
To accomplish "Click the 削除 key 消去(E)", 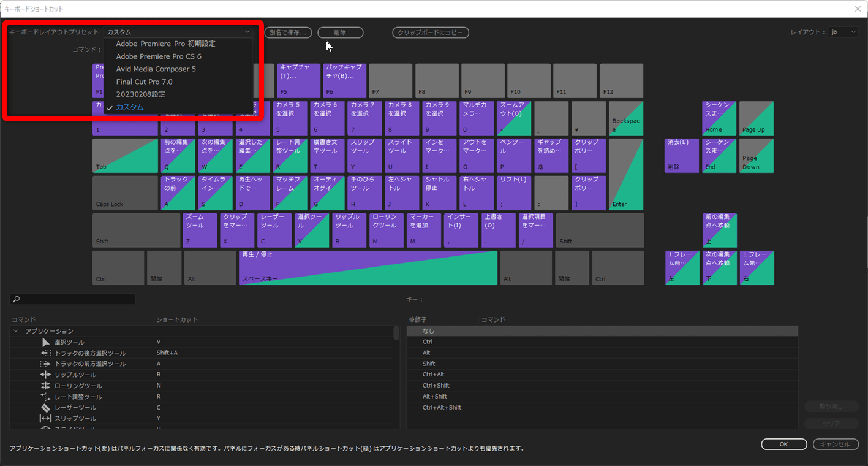I will pyautogui.click(x=682, y=156).
